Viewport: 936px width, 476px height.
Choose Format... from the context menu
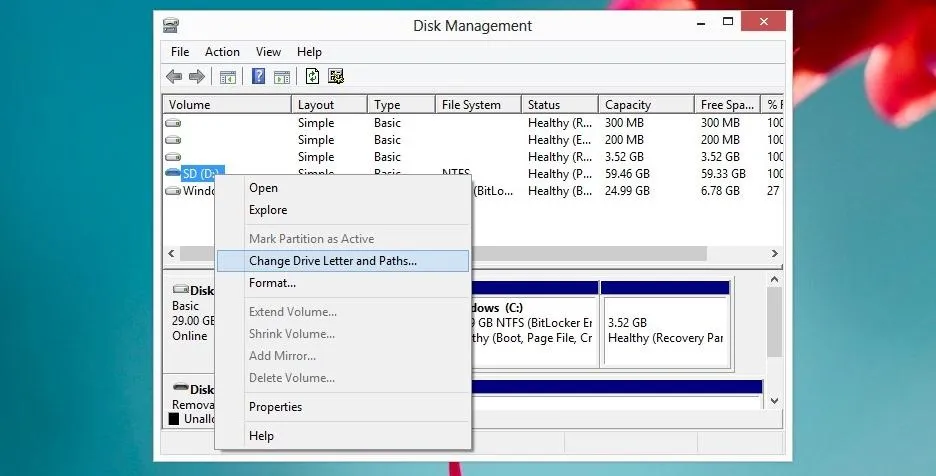(x=343, y=283)
